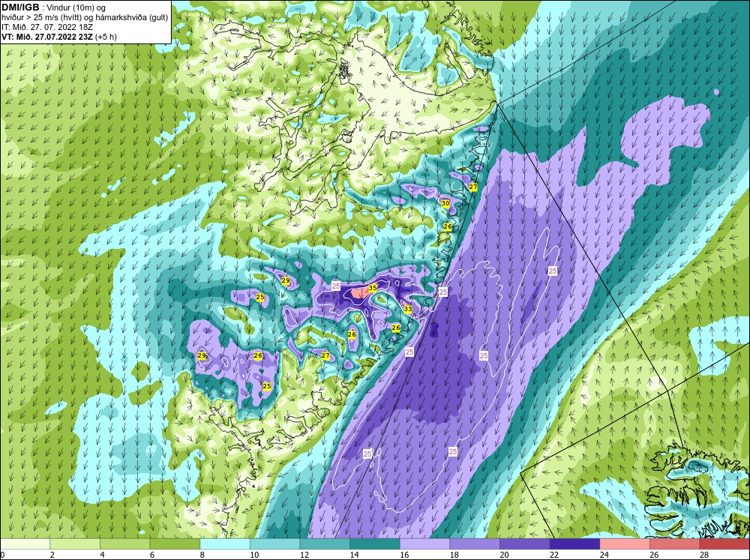Click the legend scale value 20
Viewport: 750px width, 560px height.
[504, 555]
